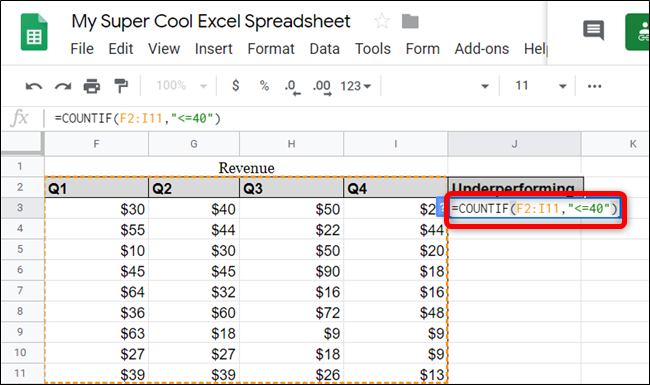Open the Add-ons menu
This screenshot has width=650, height=385.
point(482,49)
